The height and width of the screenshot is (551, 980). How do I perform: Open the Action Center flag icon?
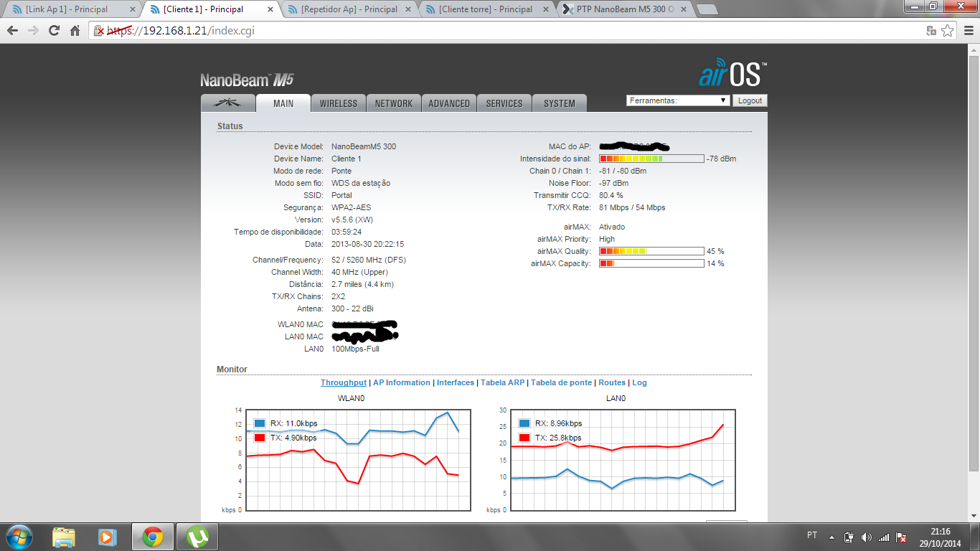tap(902, 537)
